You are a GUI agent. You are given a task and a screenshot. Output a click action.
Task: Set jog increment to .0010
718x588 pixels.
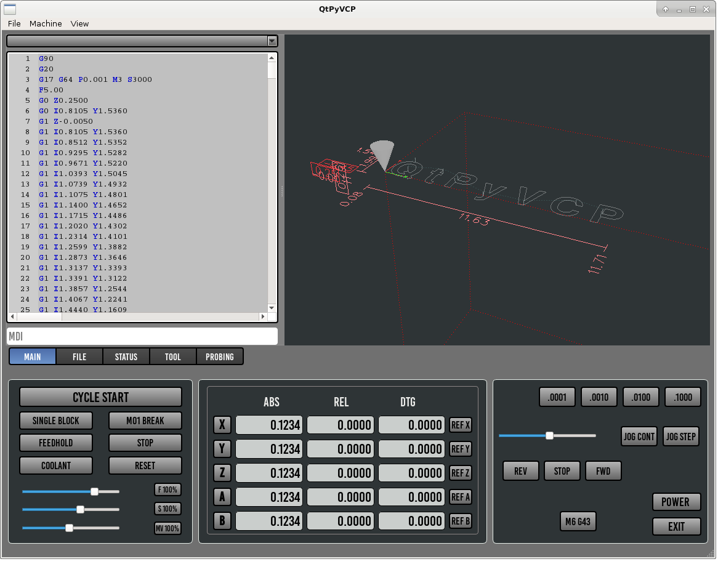tap(599, 397)
